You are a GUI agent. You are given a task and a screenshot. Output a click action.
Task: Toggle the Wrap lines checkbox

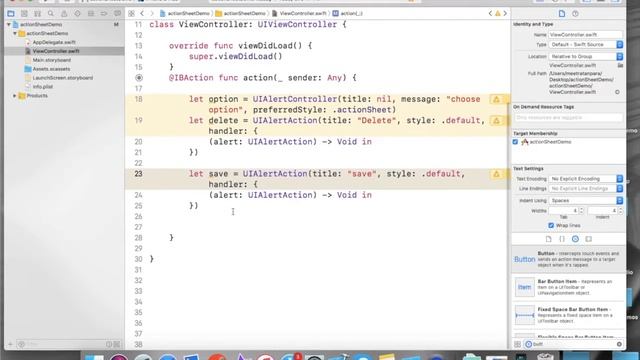point(551,225)
